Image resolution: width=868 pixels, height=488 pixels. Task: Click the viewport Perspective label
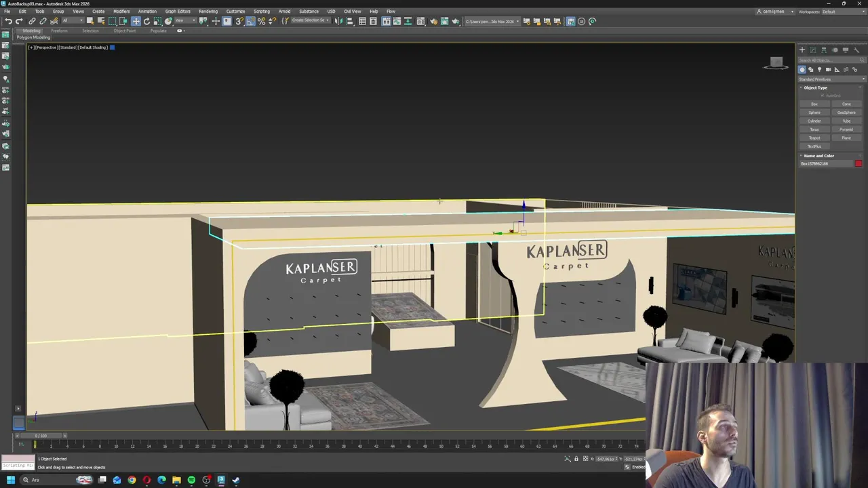[46, 47]
